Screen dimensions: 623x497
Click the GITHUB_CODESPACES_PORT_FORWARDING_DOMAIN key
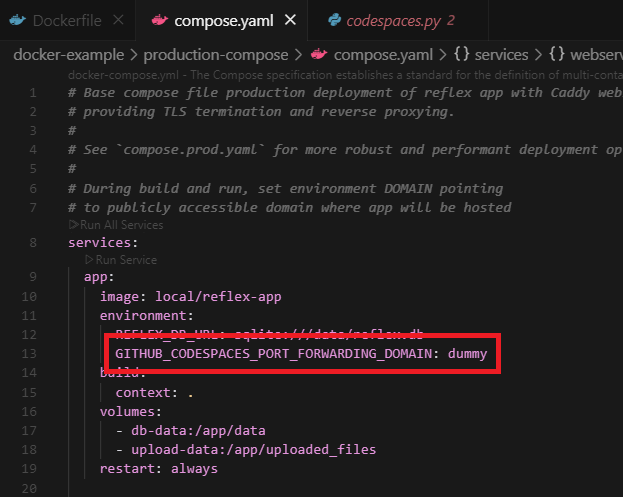tap(276, 354)
